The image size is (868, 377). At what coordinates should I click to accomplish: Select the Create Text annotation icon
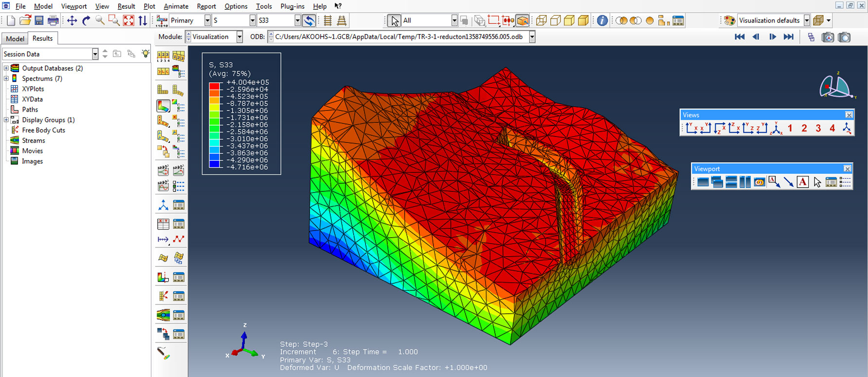point(803,182)
